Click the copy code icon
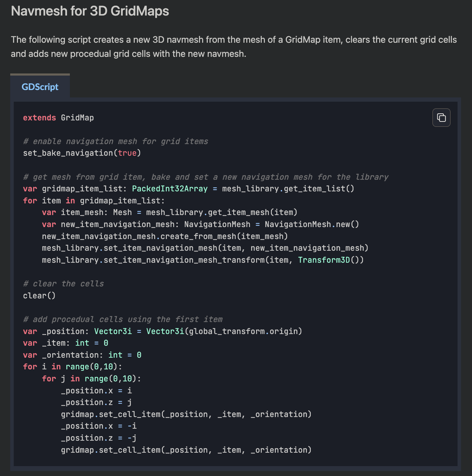The width and height of the screenshot is (472, 476). coord(441,118)
